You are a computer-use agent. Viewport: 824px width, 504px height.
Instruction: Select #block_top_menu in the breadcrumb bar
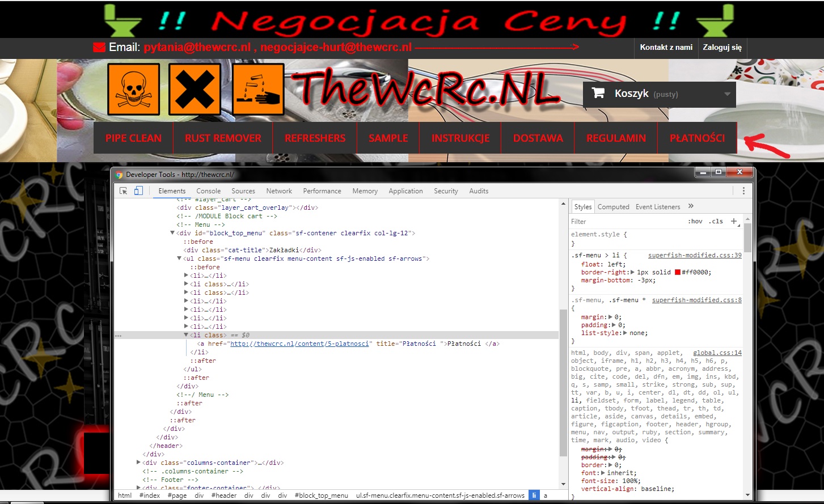322,495
